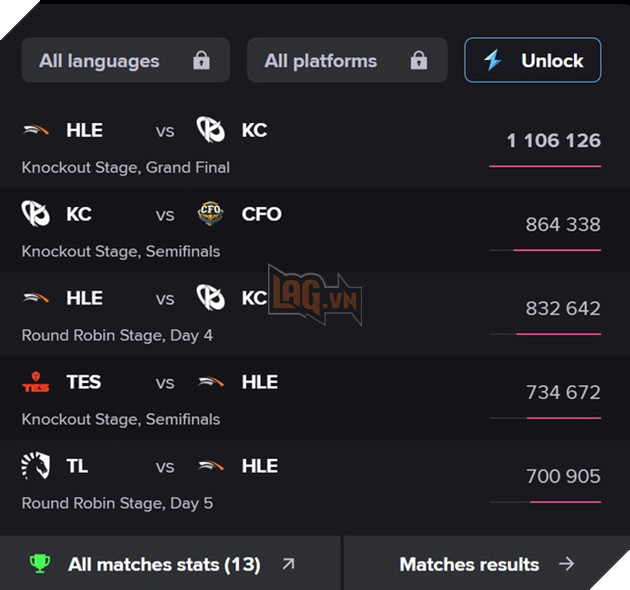The width and height of the screenshot is (630, 590).
Task: Click the HLE logo in Grand Final row
Action: (x=36, y=130)
